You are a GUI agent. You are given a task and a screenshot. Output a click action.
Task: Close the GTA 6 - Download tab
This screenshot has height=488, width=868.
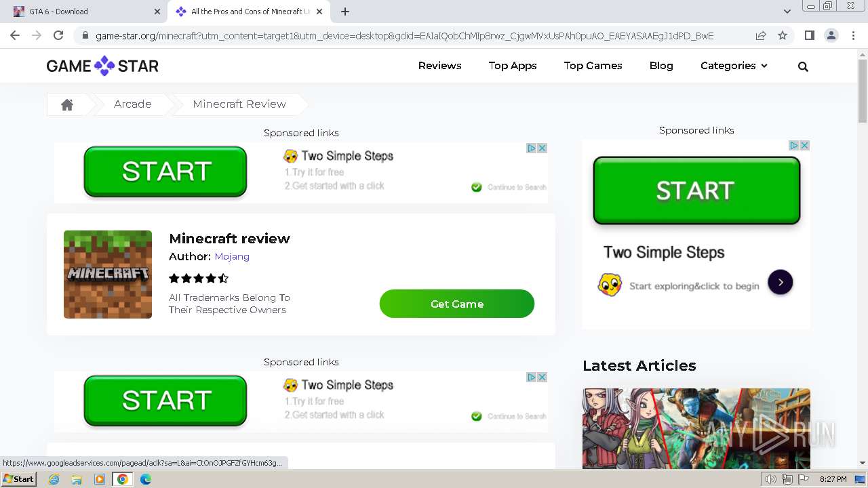157,12
